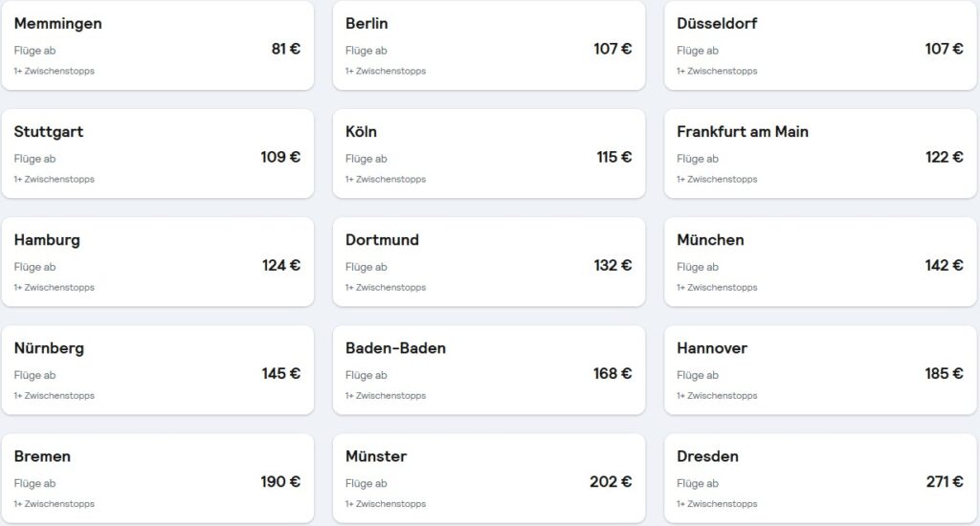980x526 pixels.
Task: Click "1+ Zwischenstopps" under Hamburg
Action: coord(54,288)
